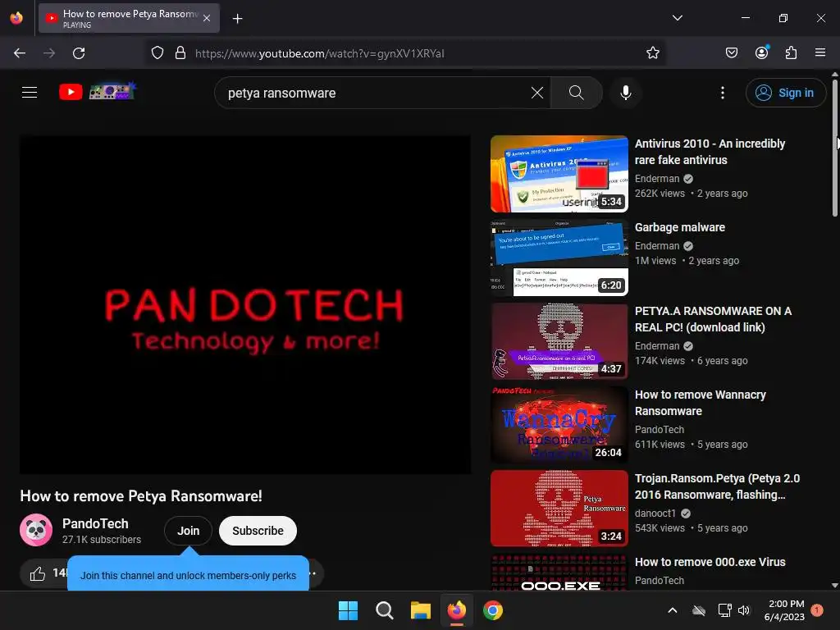Open the YouTube guide hamburger menu

click(x=30, y=92)
